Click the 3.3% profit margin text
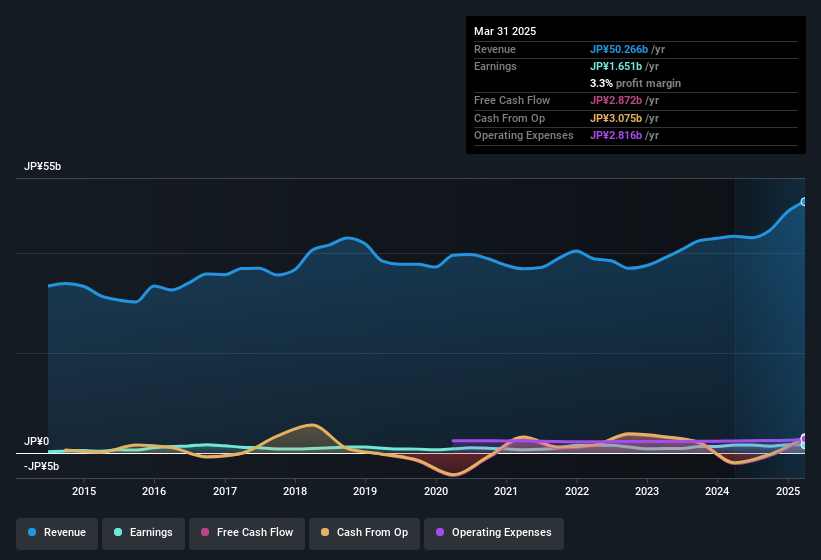 coord(635,83)
